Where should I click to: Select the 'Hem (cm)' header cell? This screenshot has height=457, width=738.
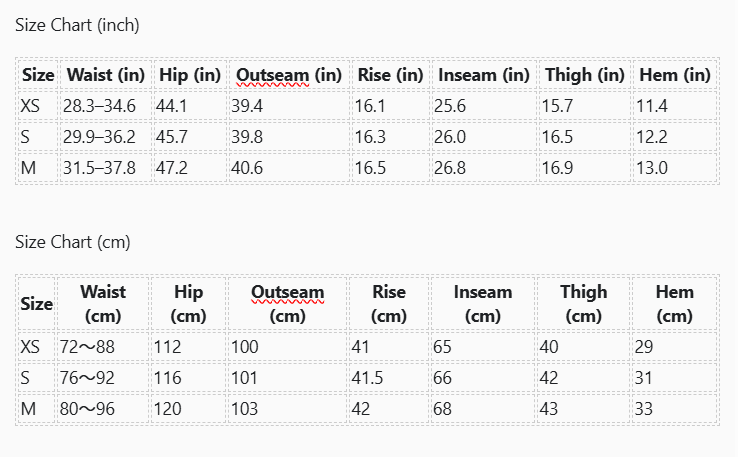pyautogui.click(x=674, y=304)
